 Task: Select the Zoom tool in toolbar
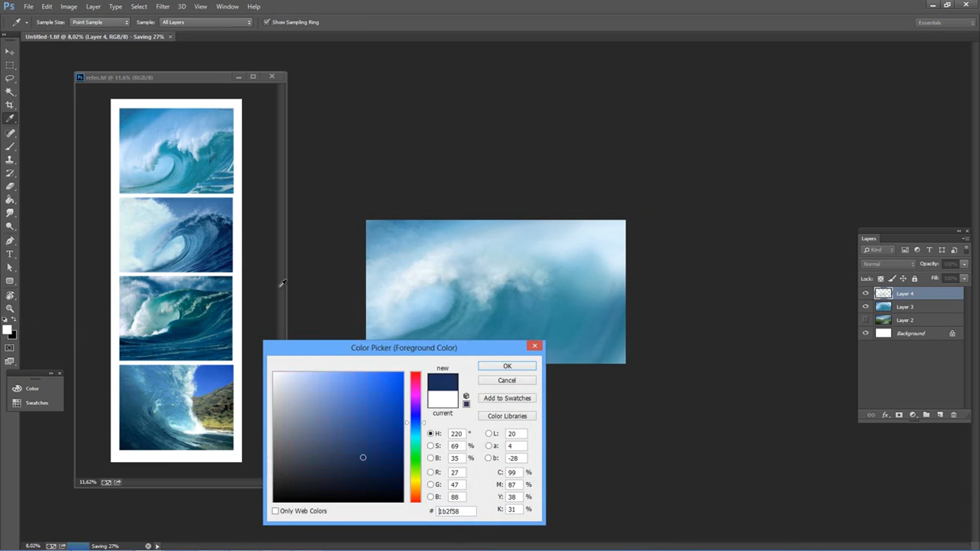pyautogui.click(x=10, y=309)
